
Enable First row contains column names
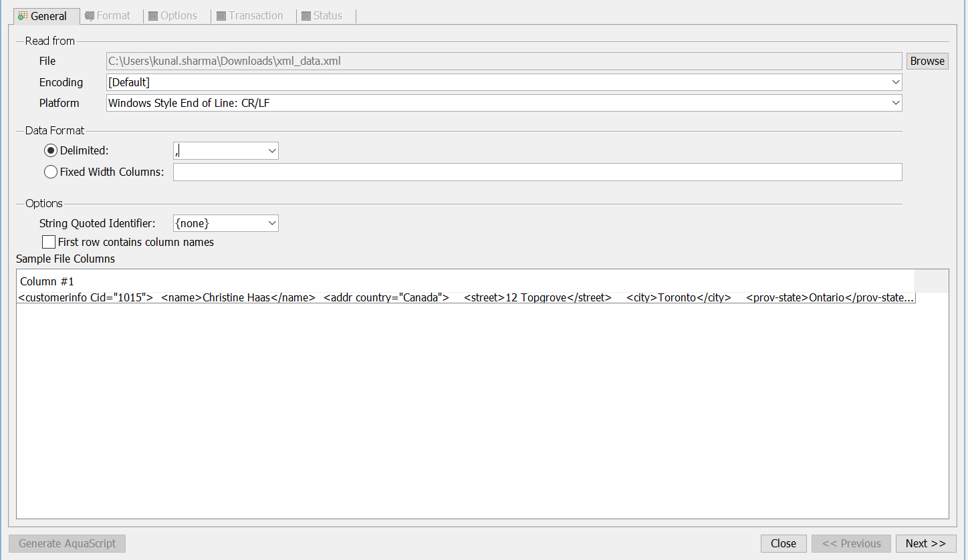pos(49,242)
